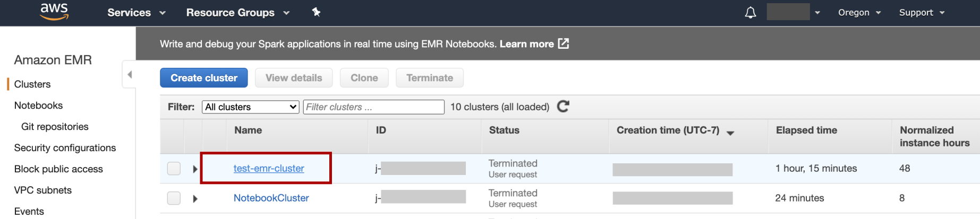This screenshot has width=980, height=219.
Task: Open the external link icon next to Learn more
Action: (564, 43)
